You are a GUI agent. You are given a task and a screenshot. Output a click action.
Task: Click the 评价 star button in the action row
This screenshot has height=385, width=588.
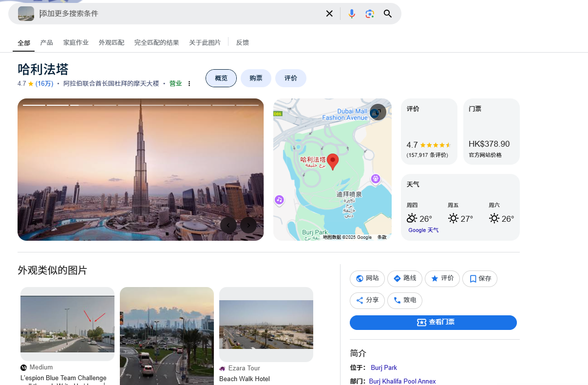[442, 278]
